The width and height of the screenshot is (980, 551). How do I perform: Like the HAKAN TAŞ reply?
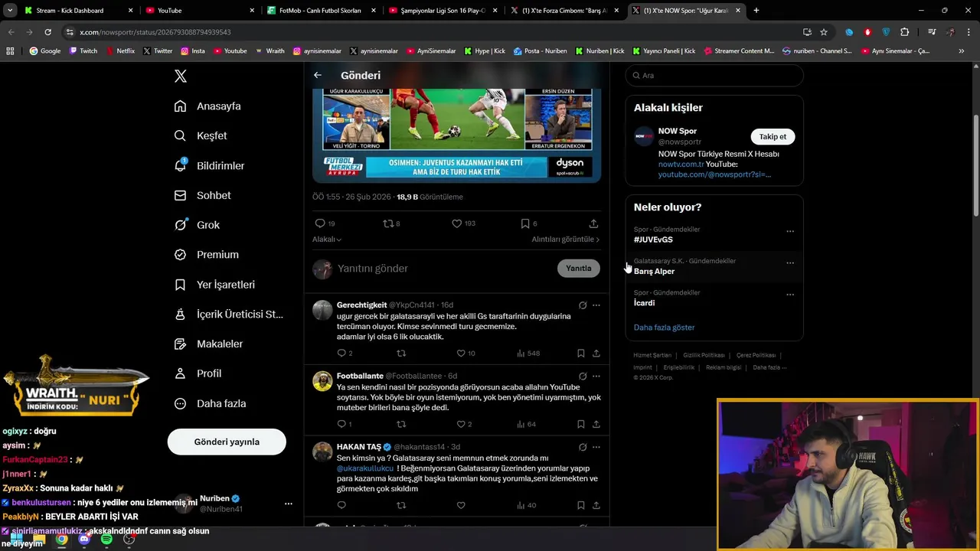coord(461,505)
